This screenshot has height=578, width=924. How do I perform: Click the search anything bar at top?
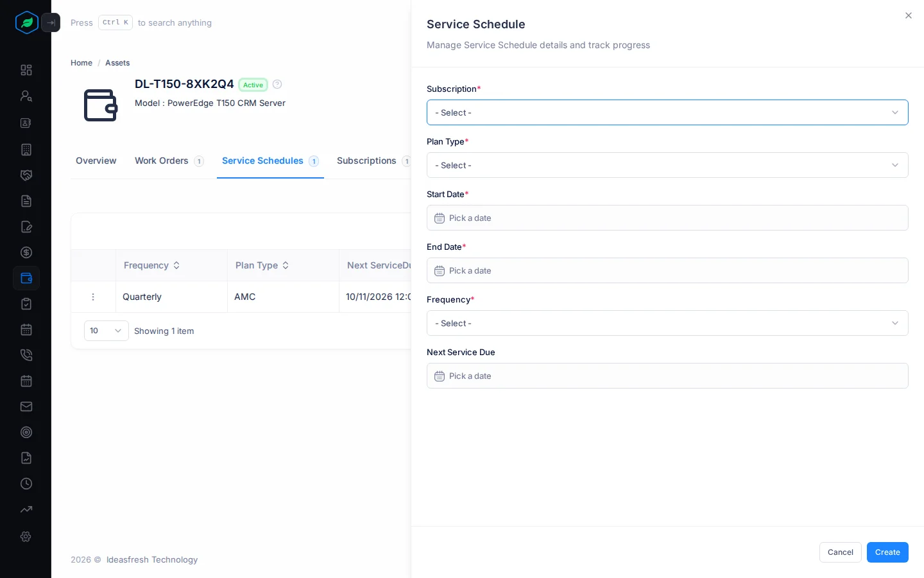[141, 22]
